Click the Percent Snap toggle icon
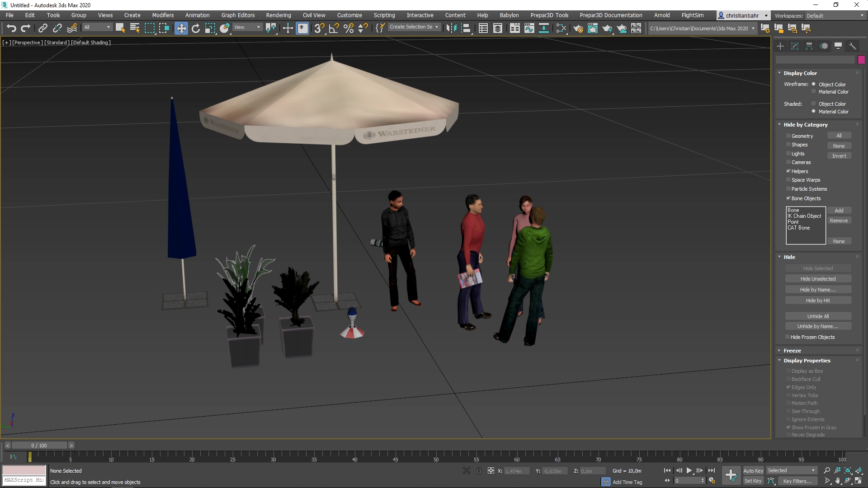 point(349,28)
